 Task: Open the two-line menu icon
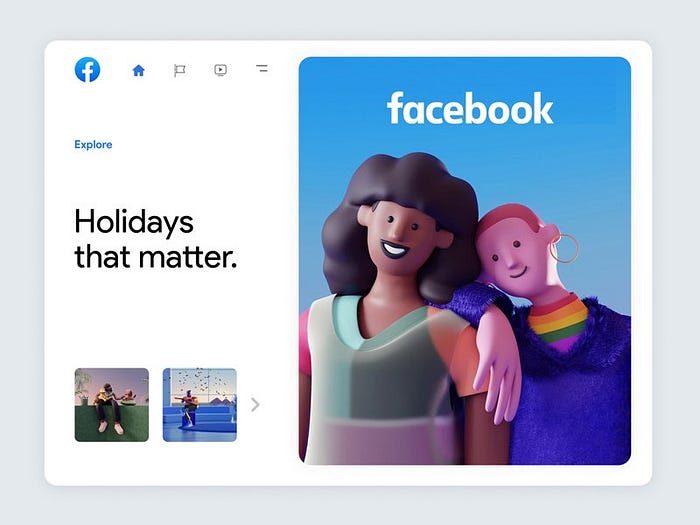click(x=262, y=68)
